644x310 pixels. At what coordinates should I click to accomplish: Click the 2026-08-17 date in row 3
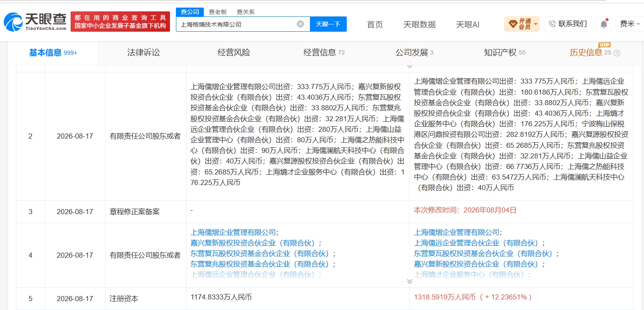(x=75, y=212)
